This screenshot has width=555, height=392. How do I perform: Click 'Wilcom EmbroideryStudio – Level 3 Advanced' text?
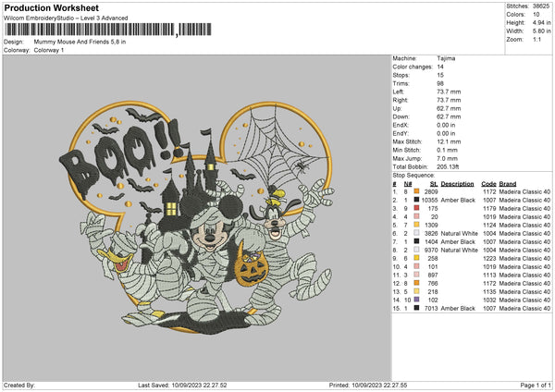[66, 18]
